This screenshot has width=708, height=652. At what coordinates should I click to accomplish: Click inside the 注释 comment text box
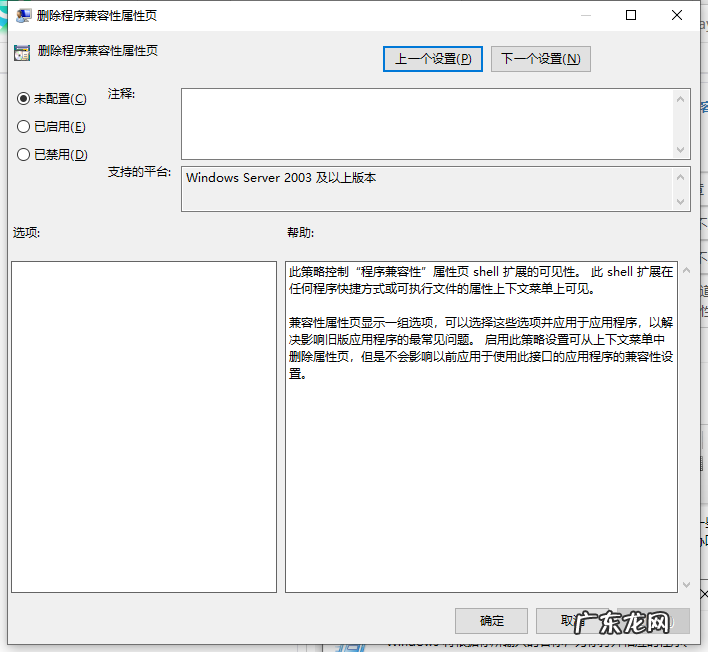click(x=427, y=124)
